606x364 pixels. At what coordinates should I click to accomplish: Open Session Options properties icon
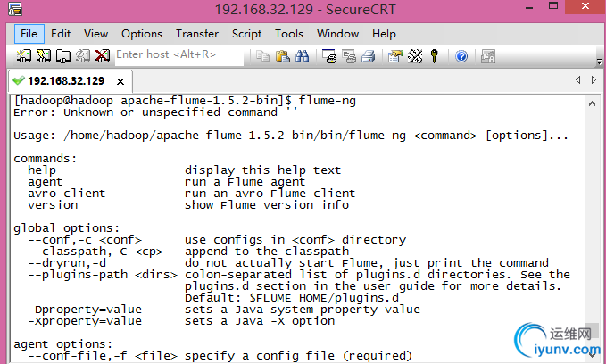click(395, 56)
